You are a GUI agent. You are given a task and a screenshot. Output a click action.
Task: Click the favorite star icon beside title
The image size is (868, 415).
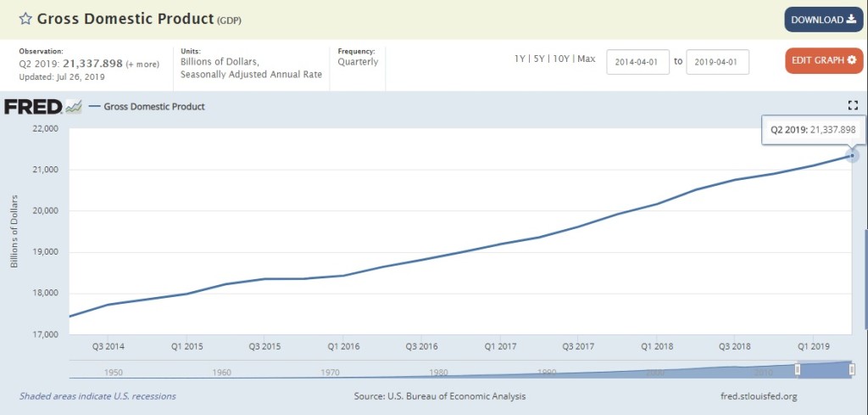point(25,20)
